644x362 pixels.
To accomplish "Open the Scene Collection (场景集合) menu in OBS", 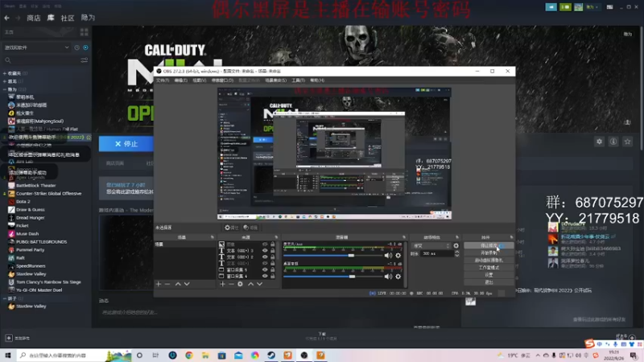I will tap(275, 80).
